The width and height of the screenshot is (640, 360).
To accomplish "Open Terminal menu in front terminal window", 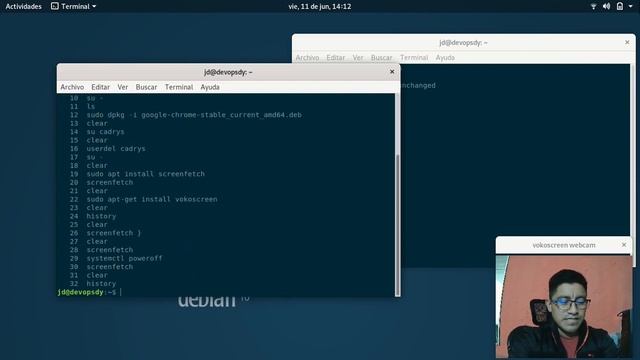I will 179,87.
